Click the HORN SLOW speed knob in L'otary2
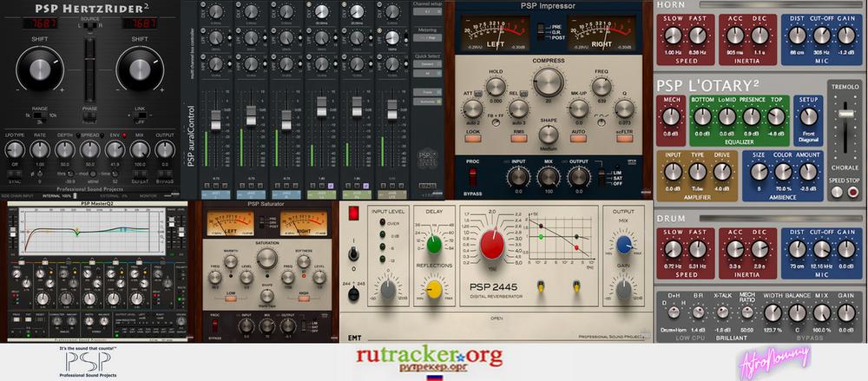868x381 pixels. pos(673,36)
